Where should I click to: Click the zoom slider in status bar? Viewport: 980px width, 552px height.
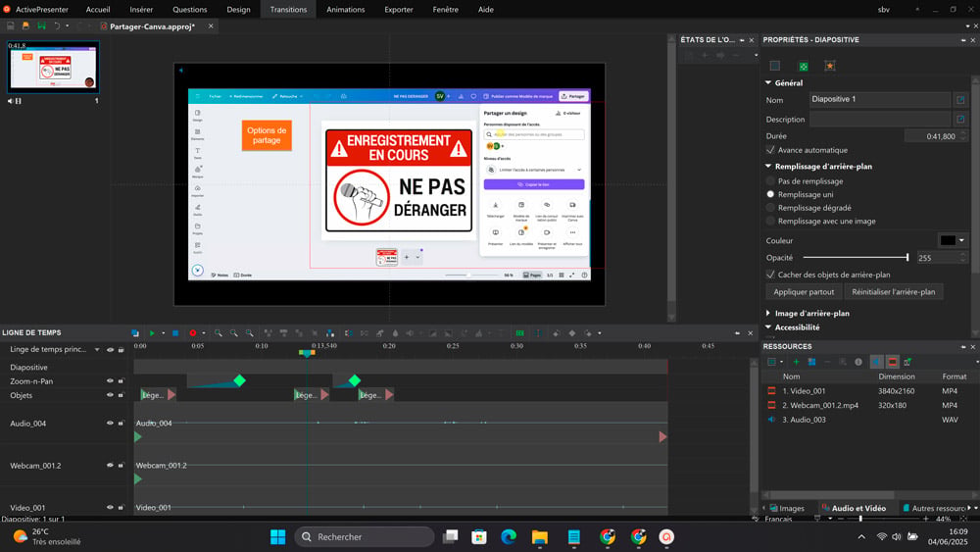coord(883,519)
